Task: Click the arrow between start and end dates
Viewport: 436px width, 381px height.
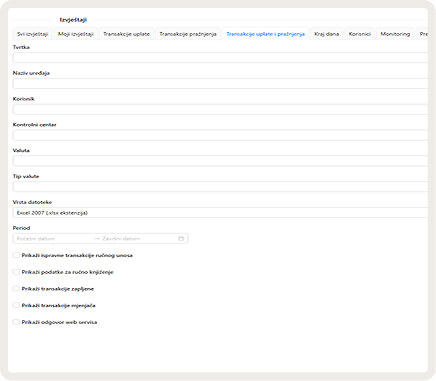Action: pyautogui.click(x=97, y=239)
